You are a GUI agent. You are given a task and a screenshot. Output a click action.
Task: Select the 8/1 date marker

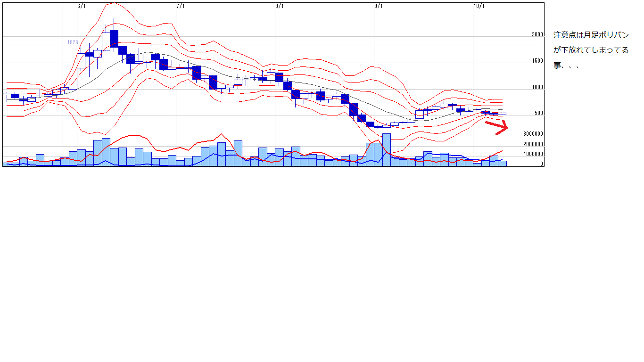[x=280, y=6]
